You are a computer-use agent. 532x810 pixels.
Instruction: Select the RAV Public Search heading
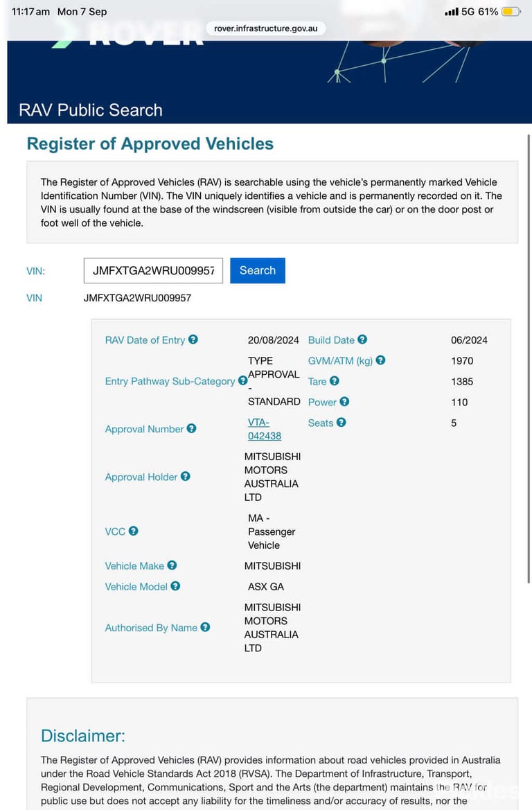coord(91,110)
